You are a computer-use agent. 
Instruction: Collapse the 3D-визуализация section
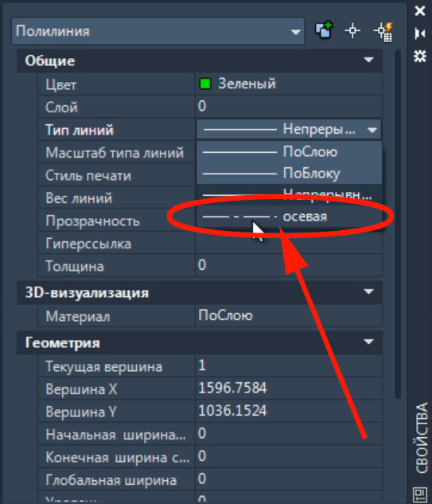tap(368, 292)
